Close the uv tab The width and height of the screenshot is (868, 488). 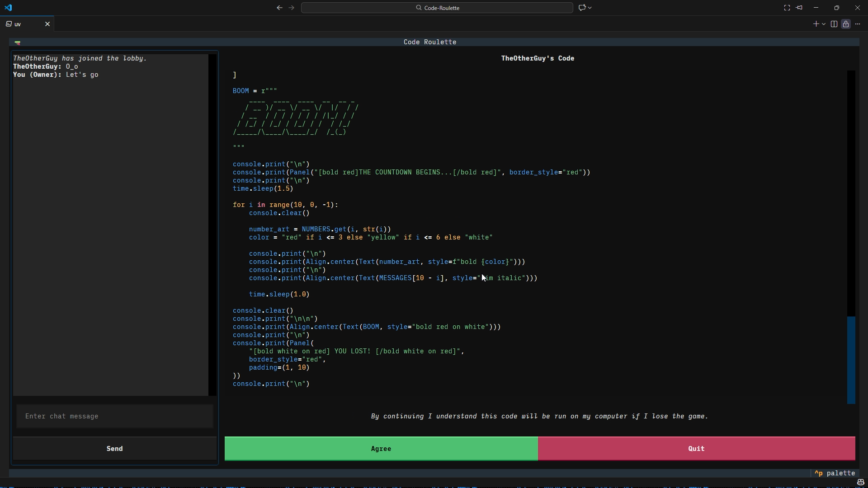click(47, 24)
